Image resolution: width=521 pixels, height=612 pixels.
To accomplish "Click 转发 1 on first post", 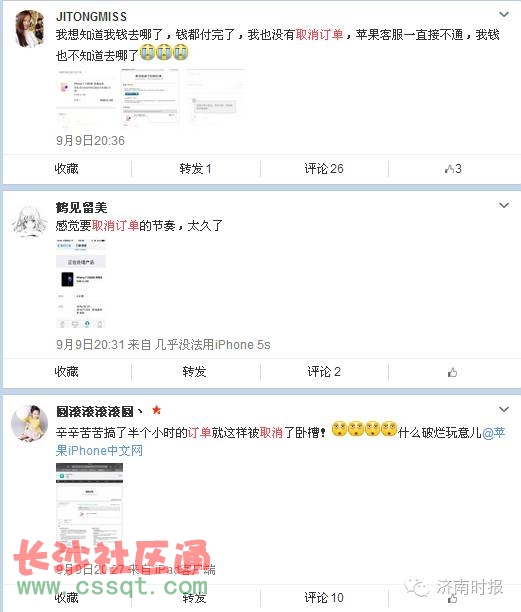I will tap(196, 169).
